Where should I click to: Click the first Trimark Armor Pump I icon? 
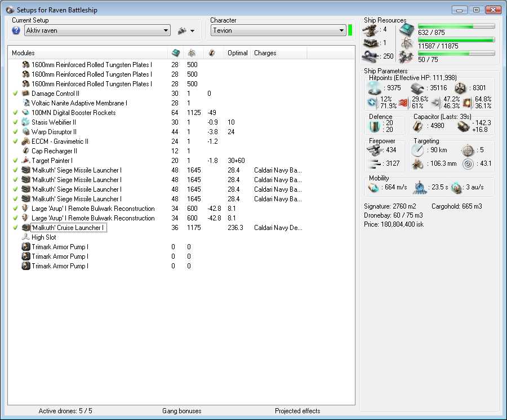25,247
